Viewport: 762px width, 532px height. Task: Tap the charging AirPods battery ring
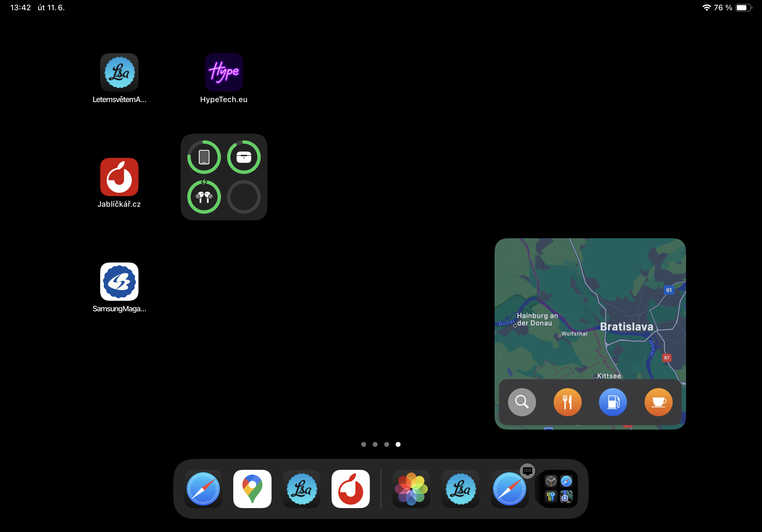pos(204,197)
